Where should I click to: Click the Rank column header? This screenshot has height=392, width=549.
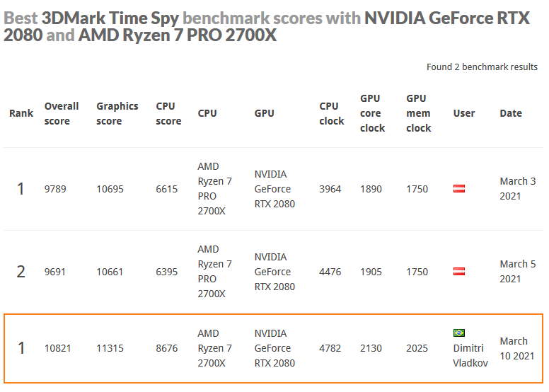click(x=21, y=113)
